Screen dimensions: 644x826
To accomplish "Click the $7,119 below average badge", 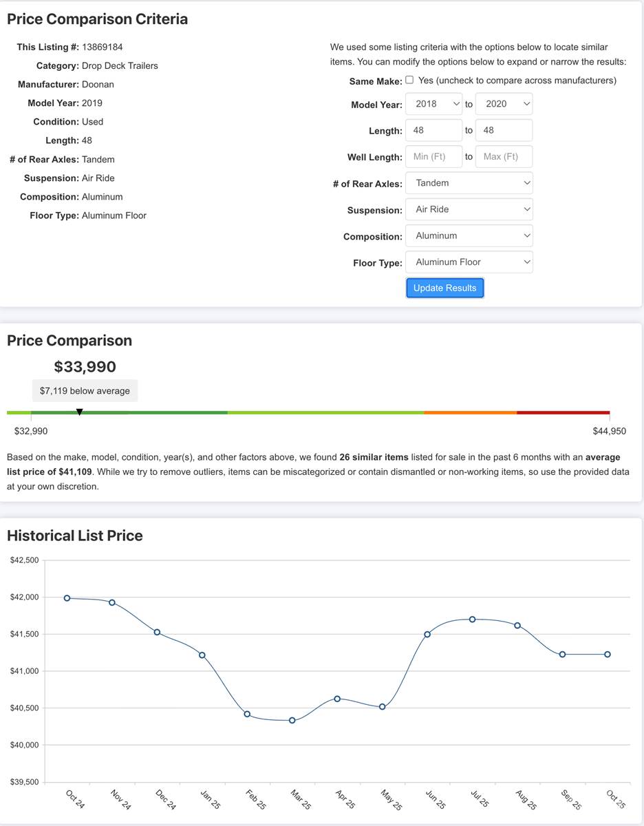I will [x=85, y=391].
